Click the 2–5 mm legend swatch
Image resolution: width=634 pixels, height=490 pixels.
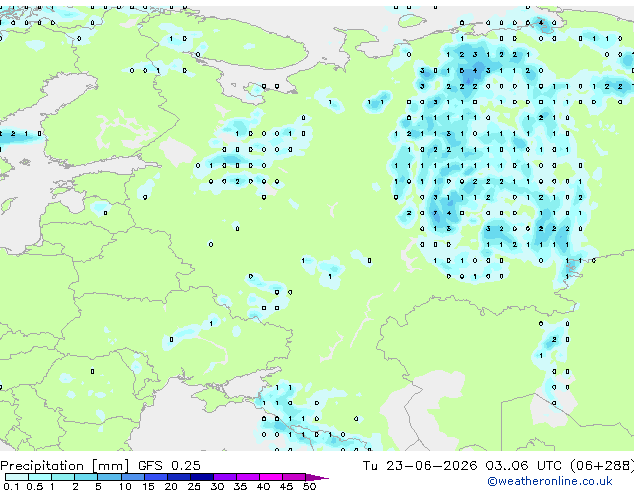(86, 477)
